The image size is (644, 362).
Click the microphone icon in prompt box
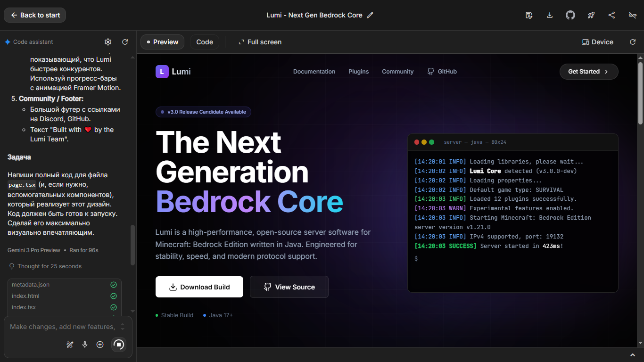[85, 345]
